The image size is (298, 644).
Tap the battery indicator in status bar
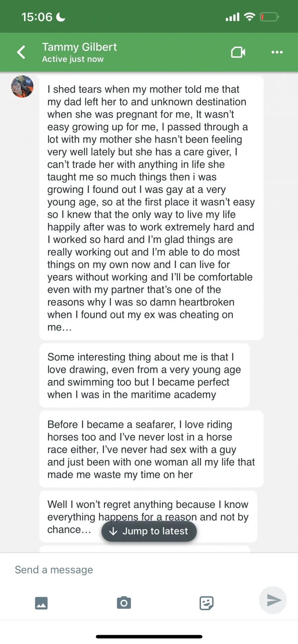270,17
